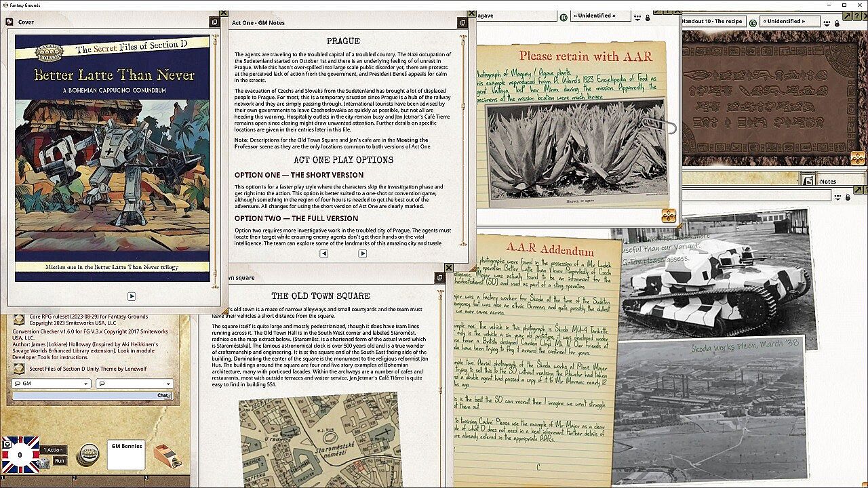Toggle the lock icon in Handout 10 window
This screenshot has width=868, height=488.
[x=837, y=23]
